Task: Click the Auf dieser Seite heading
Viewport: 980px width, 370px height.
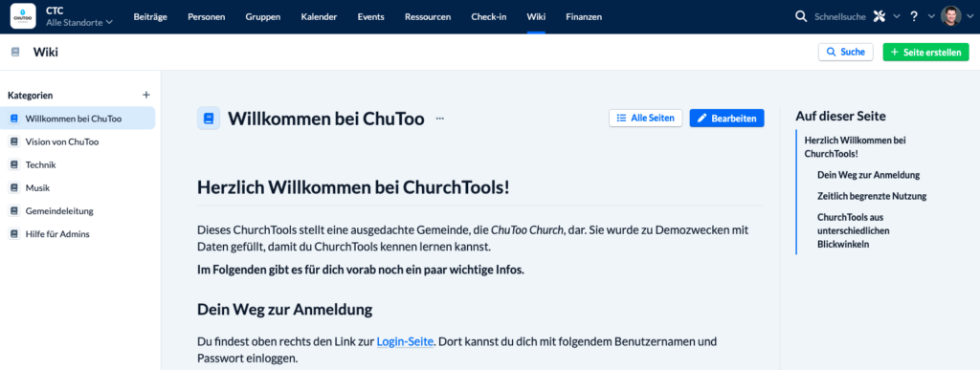Action: click(x=840, y=116)
